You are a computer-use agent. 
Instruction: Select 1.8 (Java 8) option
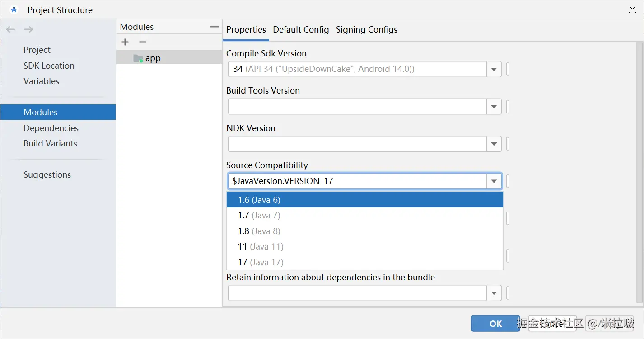click(x=259, y=231)
